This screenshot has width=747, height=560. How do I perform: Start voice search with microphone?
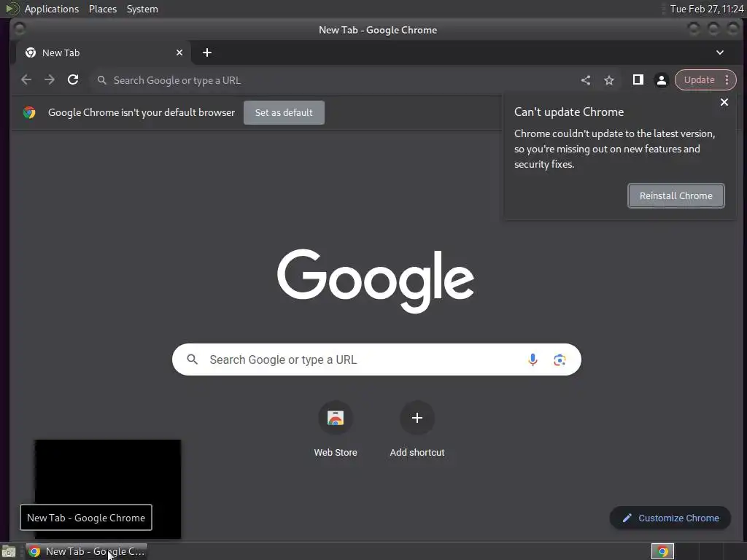tap(533, 359)
